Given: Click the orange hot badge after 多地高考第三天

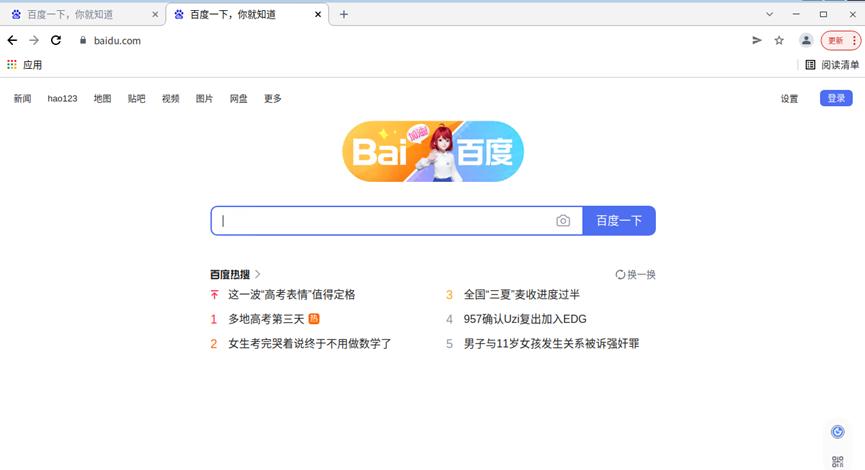Looking at the screenshot, I should pyautogui.click(x=314, y=318).
